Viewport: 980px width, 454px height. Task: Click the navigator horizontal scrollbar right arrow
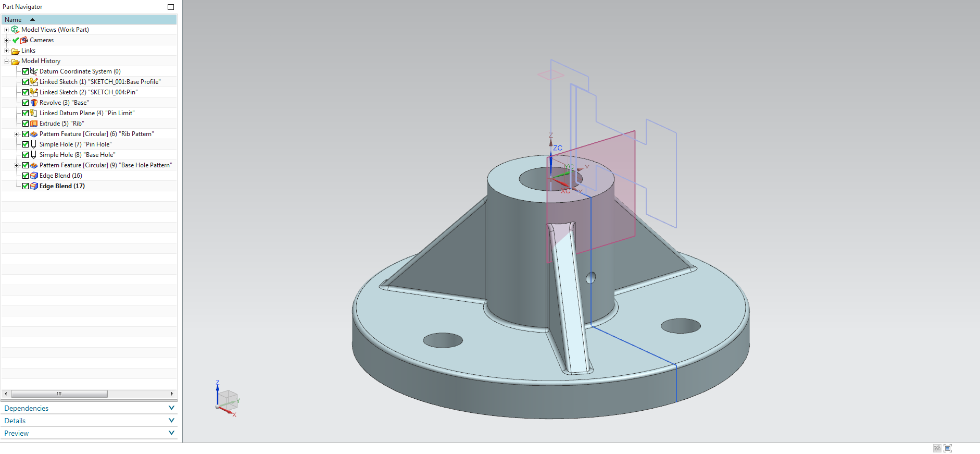(x=172, y=394)
